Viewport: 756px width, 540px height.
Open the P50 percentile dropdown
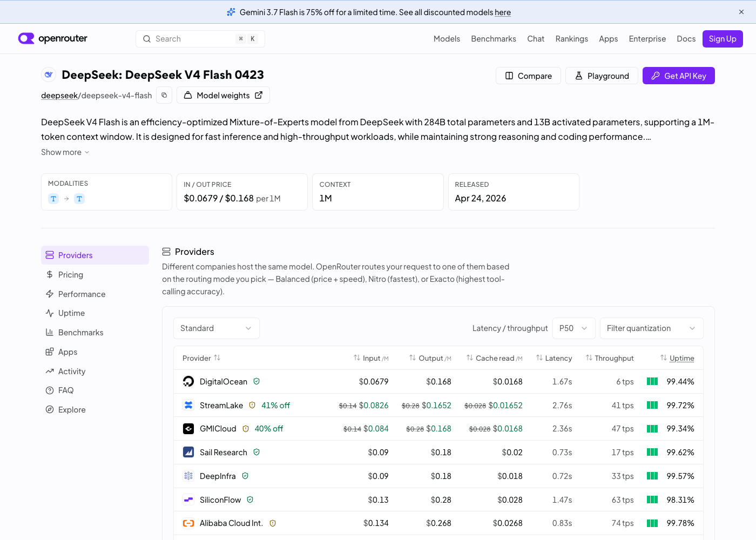pyautogui.click(x=574, y=328)
